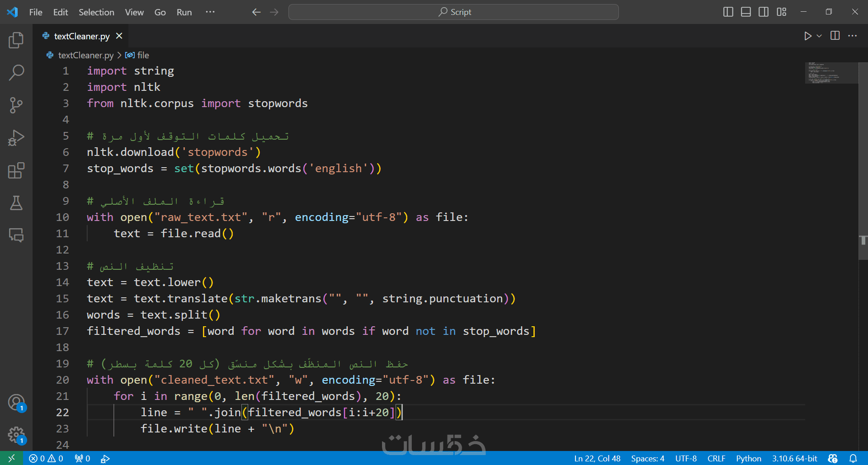Open the remote window indicator
The height and width of the screenshot is (465, 868).
click(x=12, y=458)
